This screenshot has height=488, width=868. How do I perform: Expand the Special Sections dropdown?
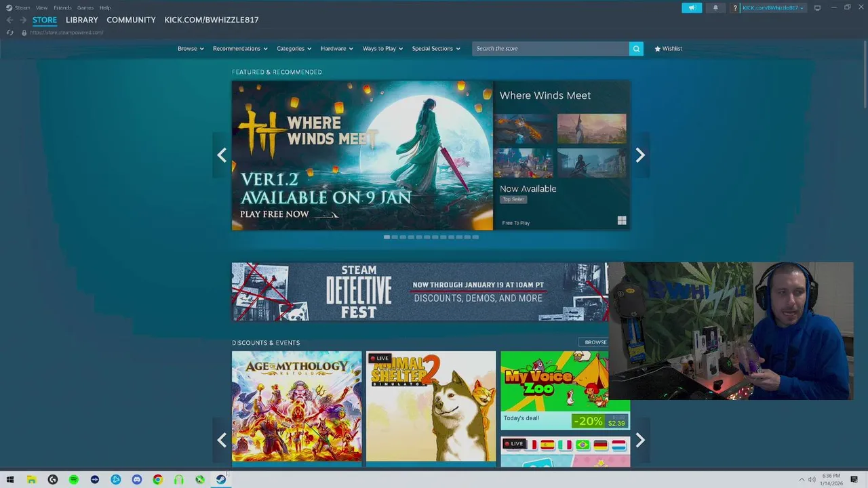point(436,49)
